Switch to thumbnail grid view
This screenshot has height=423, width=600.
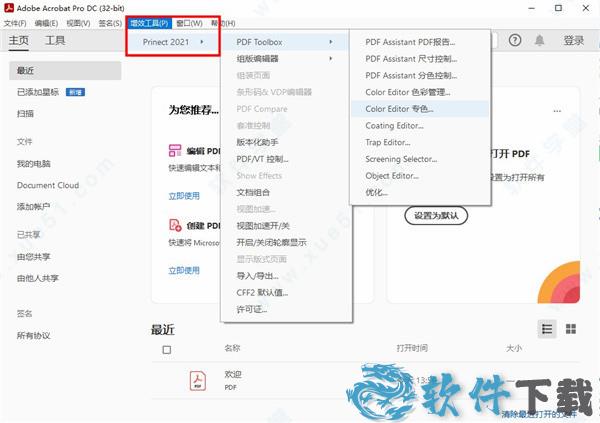click(571, 329)
